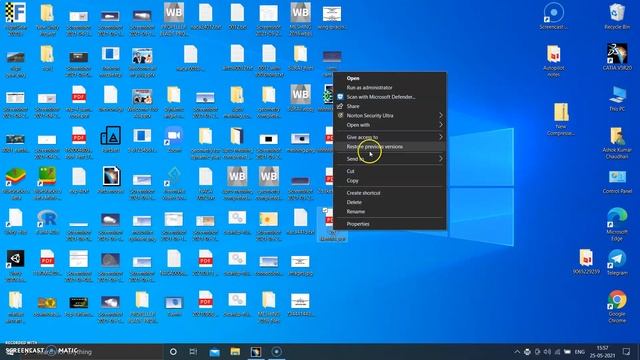Select the Zoom desktop shortcut

pyautogui.click(x=174, y=140)
